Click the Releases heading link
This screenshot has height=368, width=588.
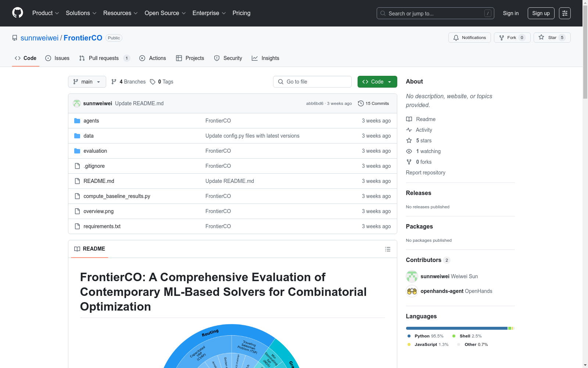tap(419, 193)
